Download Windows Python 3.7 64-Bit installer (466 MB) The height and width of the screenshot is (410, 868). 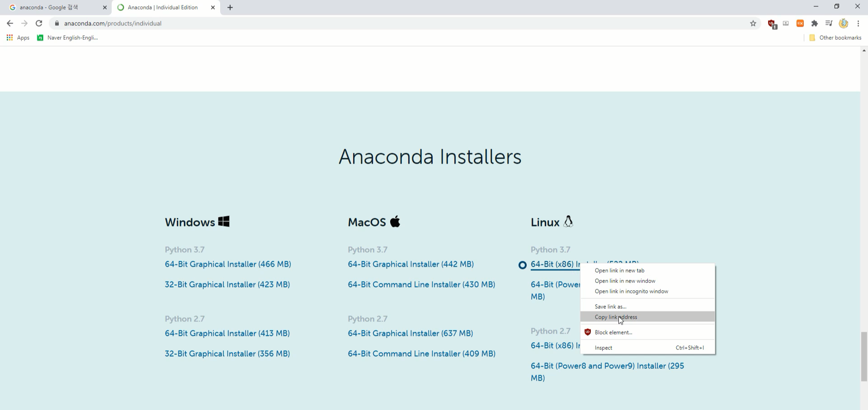click(228, 264)
